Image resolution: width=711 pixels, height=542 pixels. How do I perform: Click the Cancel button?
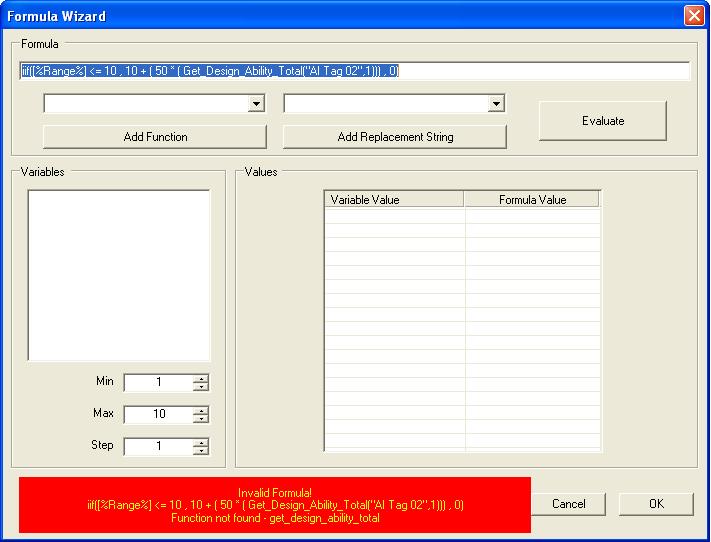[x=569, y=504]
